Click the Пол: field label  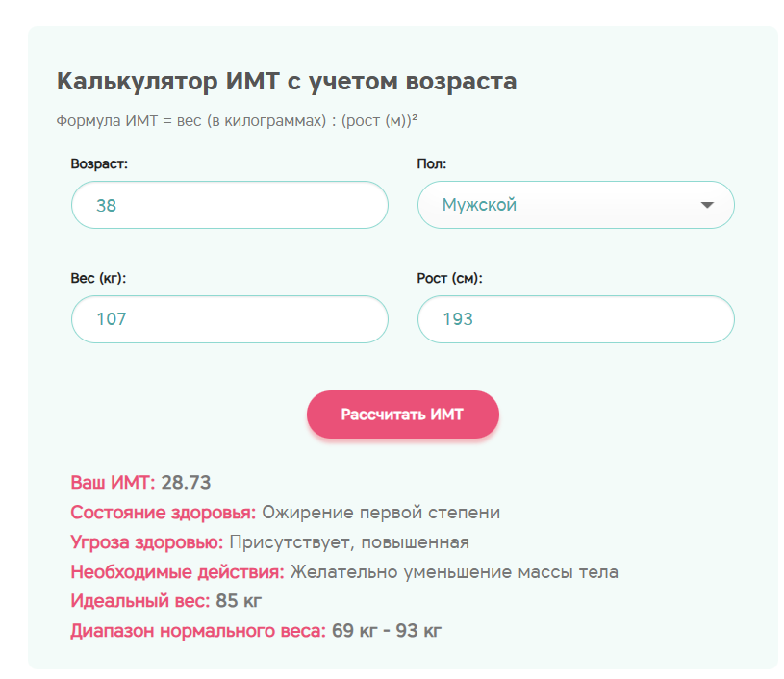(x=431, y=163)
